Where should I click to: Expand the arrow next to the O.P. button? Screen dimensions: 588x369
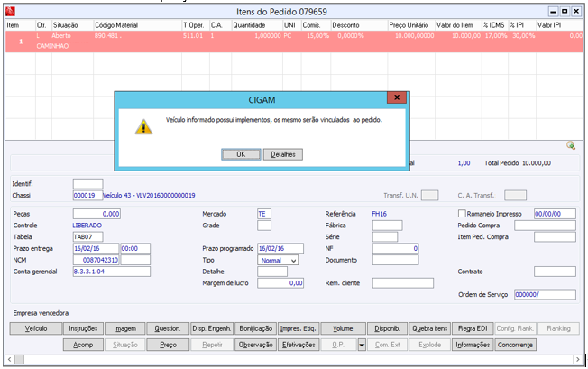pyautogui.click(x=362, y=345)
